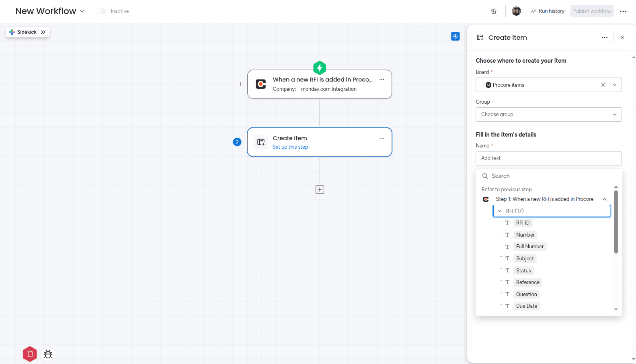Add a new step with the plus icon
636x364 pixels.
click(x=320, y=190)
